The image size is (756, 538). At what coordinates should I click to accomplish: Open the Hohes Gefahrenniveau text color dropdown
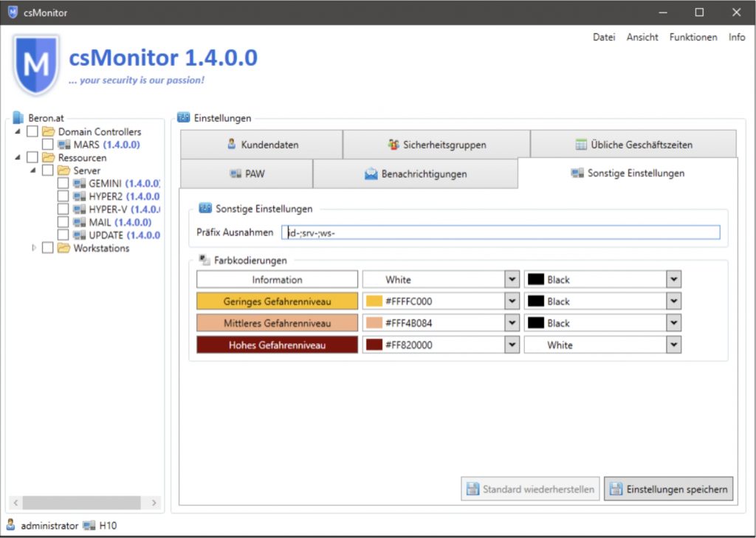coord(673,345)
